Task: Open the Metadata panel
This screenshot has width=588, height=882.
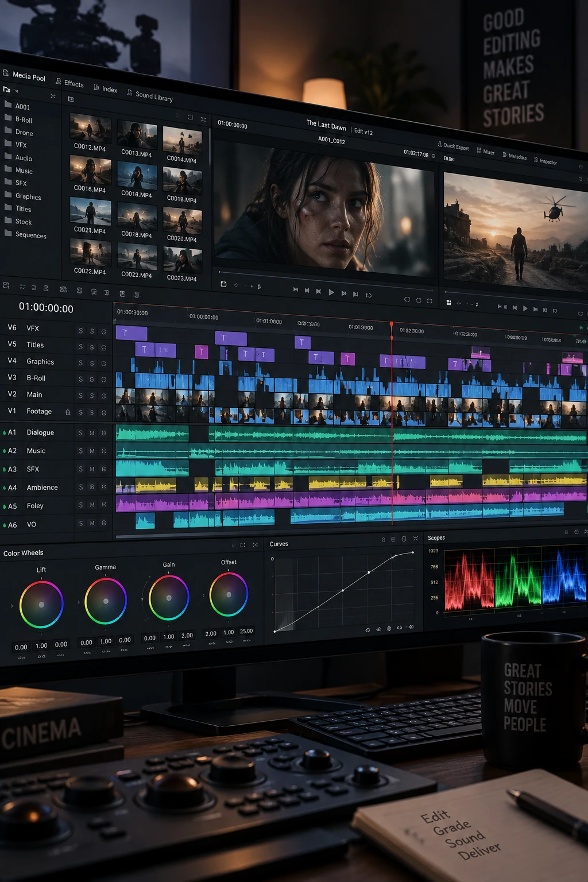Action: [514, 156]
